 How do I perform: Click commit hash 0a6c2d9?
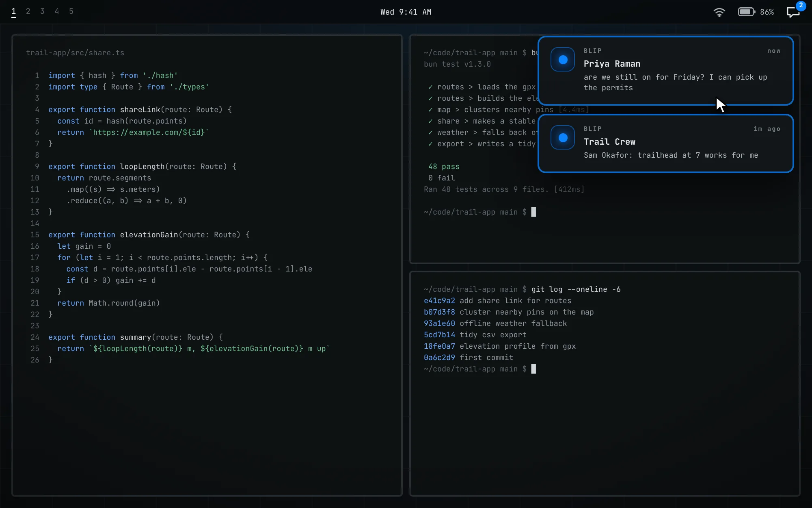(x=439, y=358)
